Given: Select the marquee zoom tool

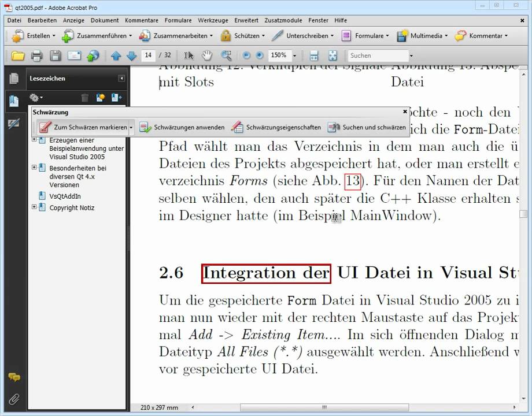Looking at the screenshot, I should [x=226, y=55].
